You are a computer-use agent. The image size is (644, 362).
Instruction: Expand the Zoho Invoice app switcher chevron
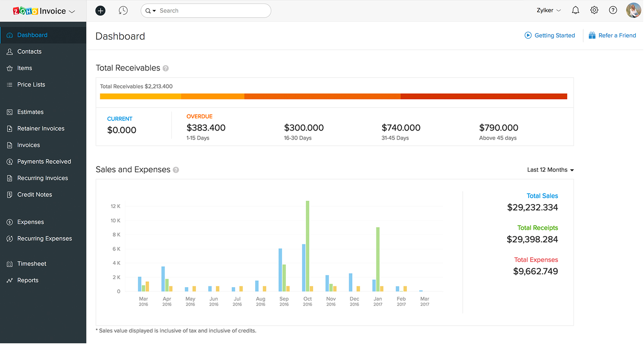tap(72, 12)
